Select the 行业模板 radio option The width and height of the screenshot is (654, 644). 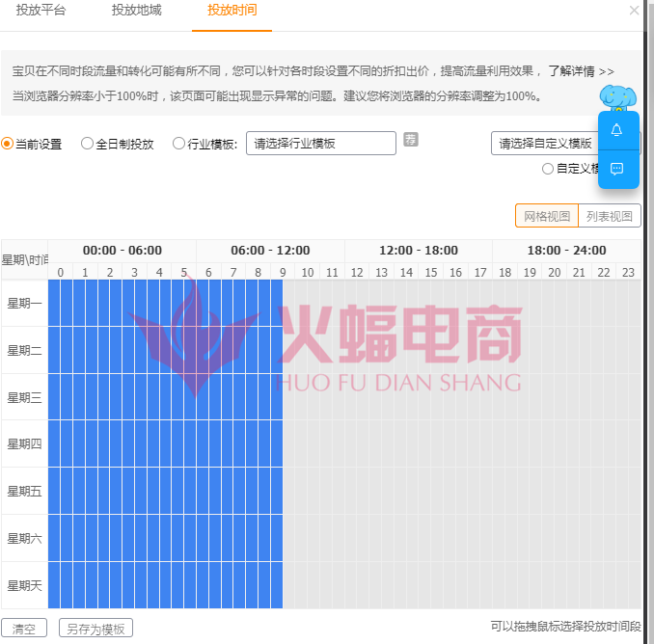(178, 144)
